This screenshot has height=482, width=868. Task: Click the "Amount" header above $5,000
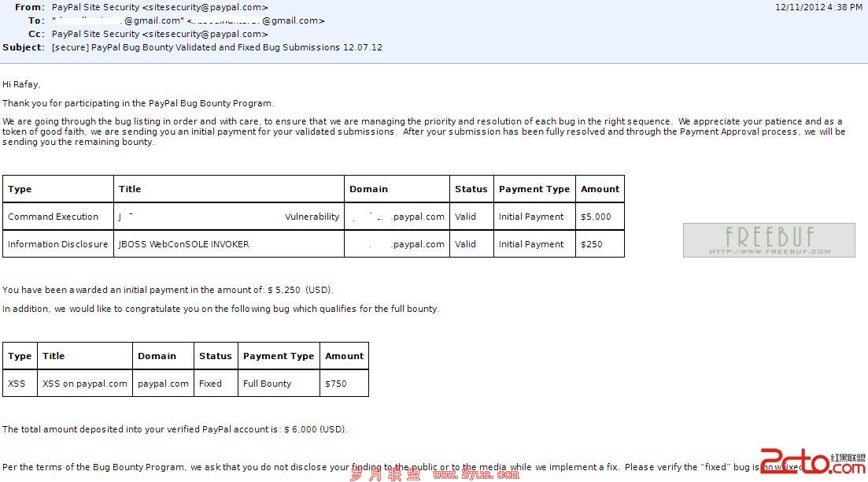[600, 189]
